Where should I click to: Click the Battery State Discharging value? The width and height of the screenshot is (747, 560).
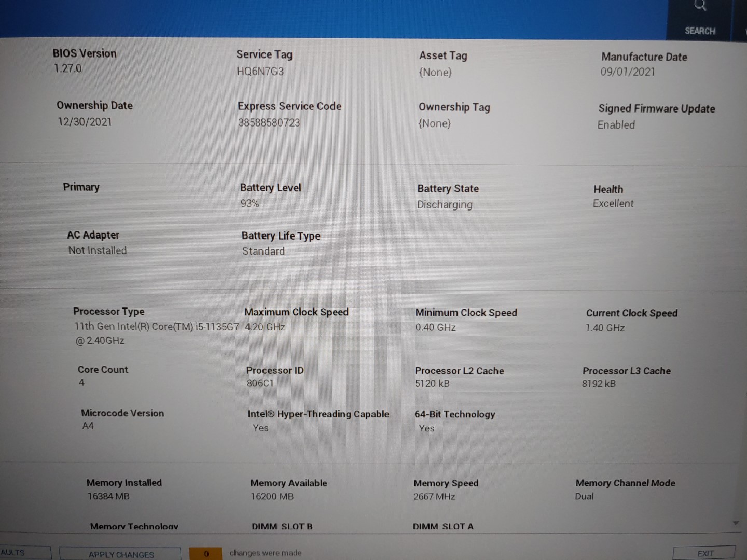[445, 204]
